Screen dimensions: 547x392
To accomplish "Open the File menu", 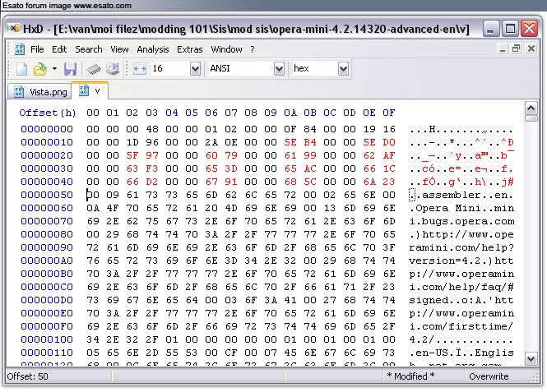I will 37,49.
